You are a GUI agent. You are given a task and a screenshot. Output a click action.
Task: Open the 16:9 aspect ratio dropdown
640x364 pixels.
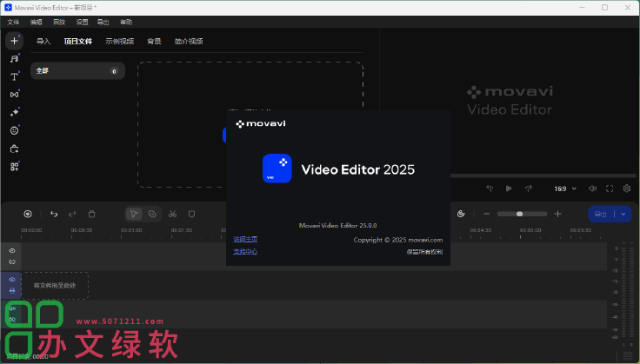pyautogui.click(x=565, y=189)
